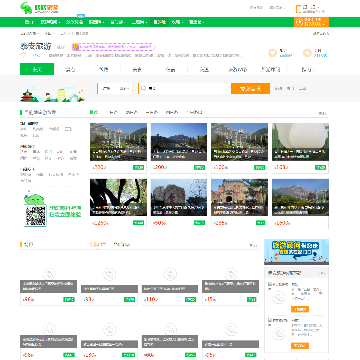Click the QR code beside the elephant mascot

tap(35, 216)
